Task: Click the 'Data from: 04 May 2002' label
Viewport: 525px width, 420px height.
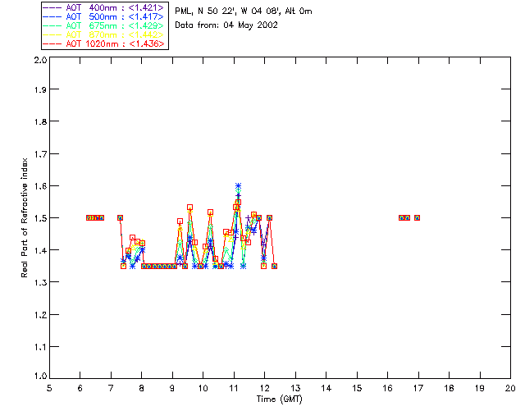Action: 227,25
